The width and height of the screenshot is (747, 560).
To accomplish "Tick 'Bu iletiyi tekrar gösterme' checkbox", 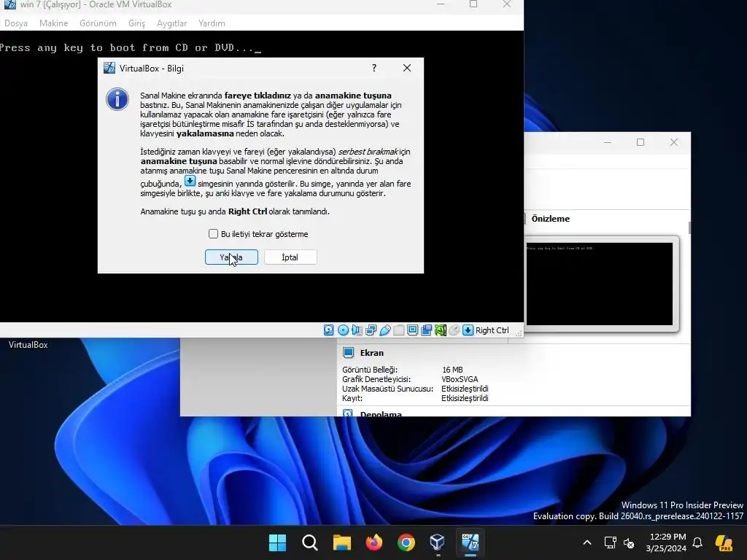I will (x=214, y=234).
